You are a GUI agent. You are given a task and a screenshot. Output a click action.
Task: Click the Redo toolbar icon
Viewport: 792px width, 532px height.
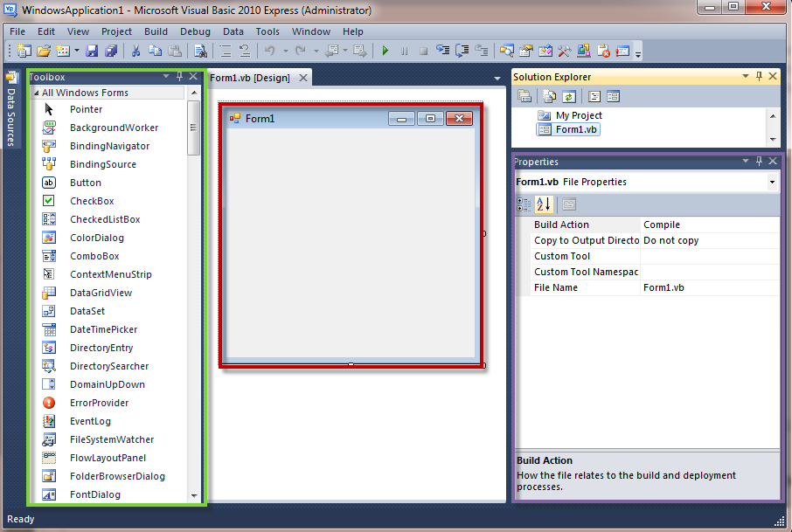pos(301,51)
